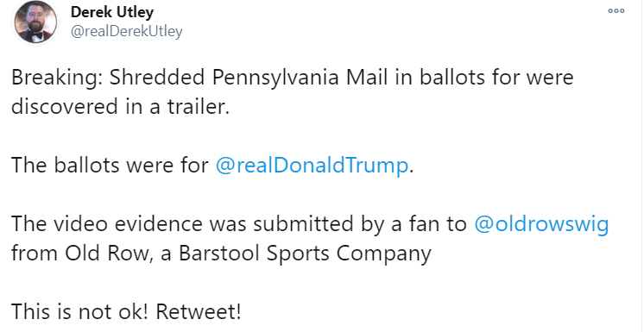Screen dimensions: 644x332
Task: Click the word "Shredded" in the first line
Action: pos(157,77)
